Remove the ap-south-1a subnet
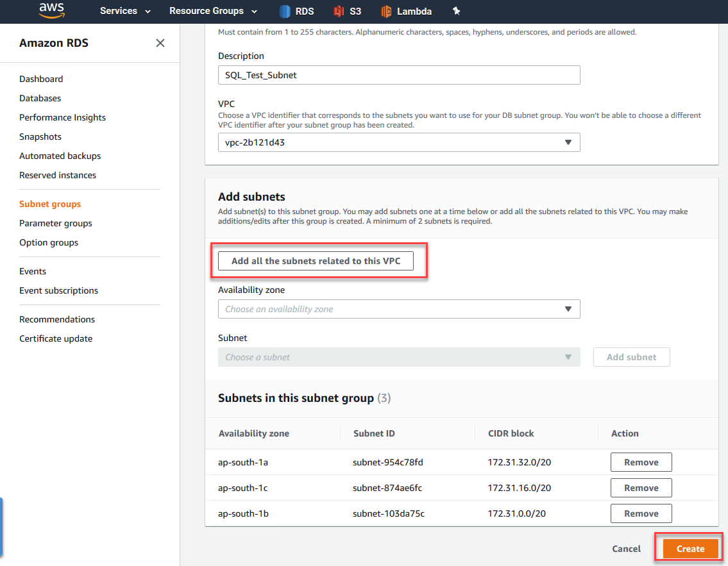This screenshot has width=728, height=566. click(x=641, y=462)
